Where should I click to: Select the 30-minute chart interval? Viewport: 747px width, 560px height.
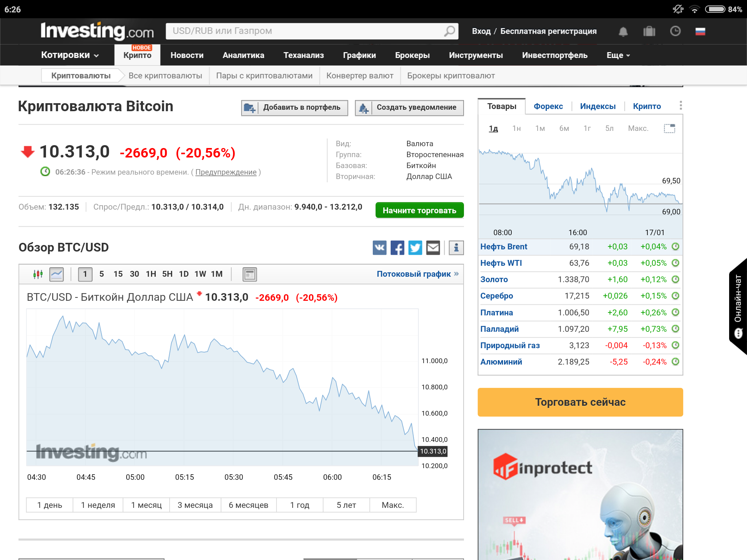tap(134, 274)
